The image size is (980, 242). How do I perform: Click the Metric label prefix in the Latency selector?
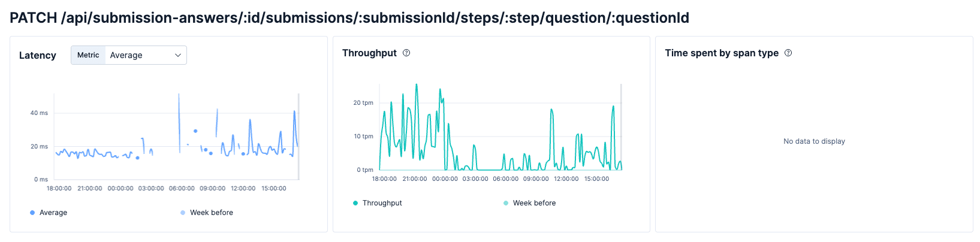tap(88, 55)
